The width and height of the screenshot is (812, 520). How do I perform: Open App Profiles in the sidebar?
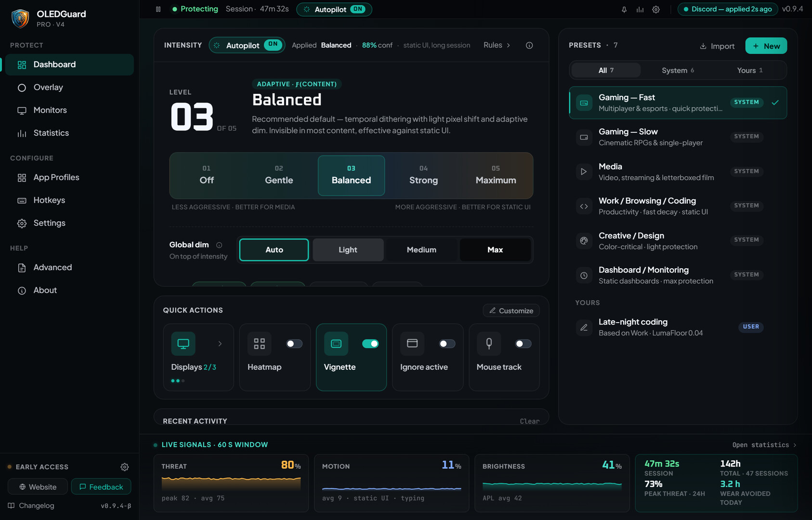[69, 178]
